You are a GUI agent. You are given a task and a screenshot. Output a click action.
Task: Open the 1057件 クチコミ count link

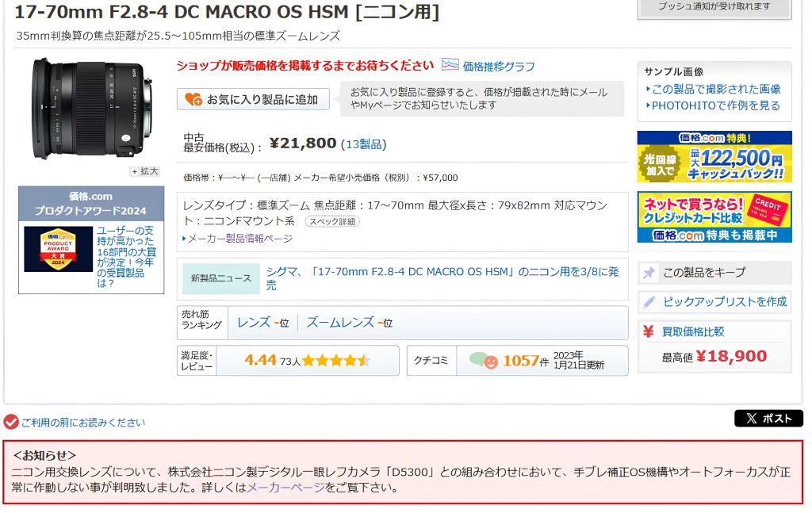[x=526, y=360]
